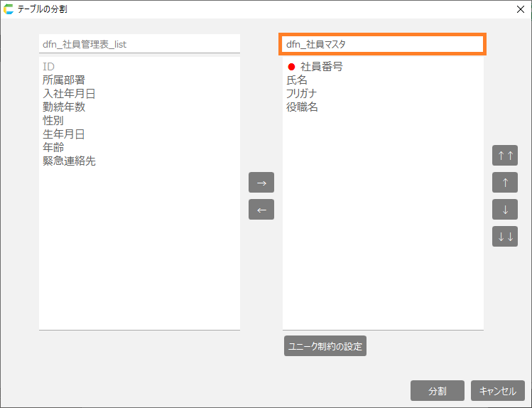Select 入社年月日 in the left list
This screenshot has width=532, height=408.
pyautogui.click(x=69, y=94)
